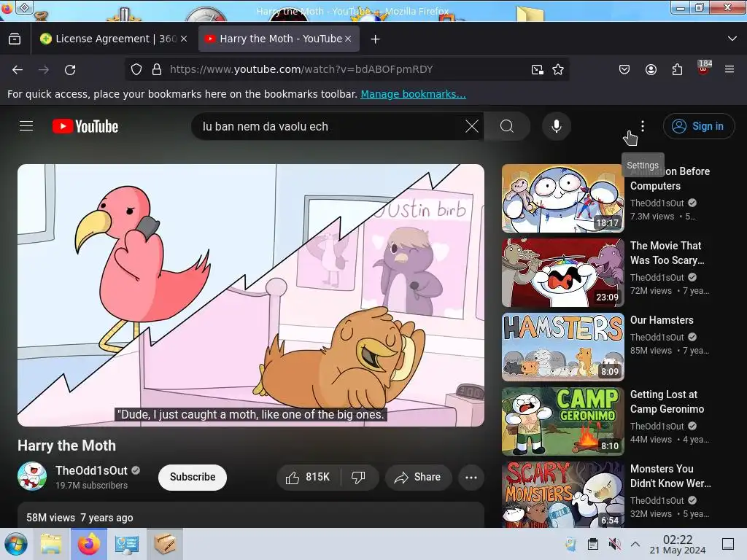Open a new Firefox tab

[376, 39]
